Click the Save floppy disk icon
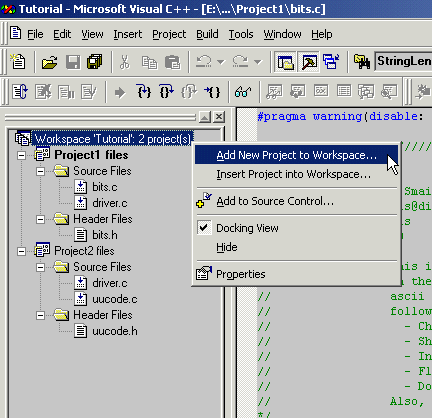Viewport: 432px width, 418px height. pos(73,62)
